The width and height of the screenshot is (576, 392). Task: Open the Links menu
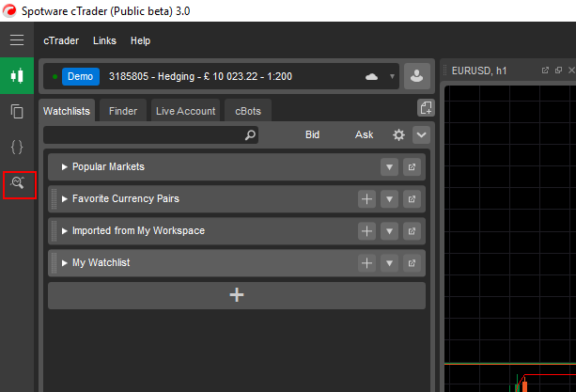(x=104, y=40)
